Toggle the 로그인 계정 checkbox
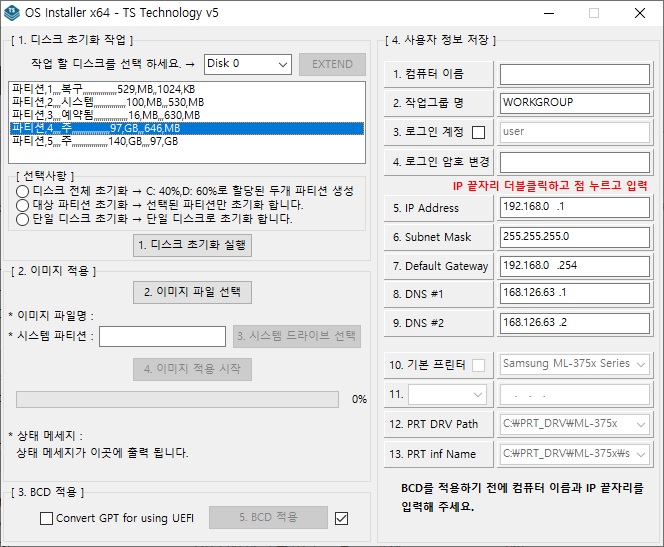664x547 pixels. 479,133
